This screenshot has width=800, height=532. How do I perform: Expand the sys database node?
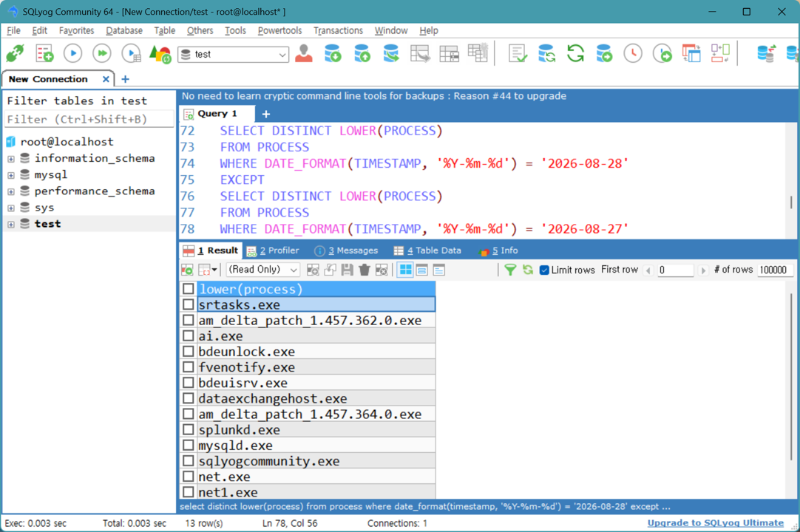coord(10,208)
